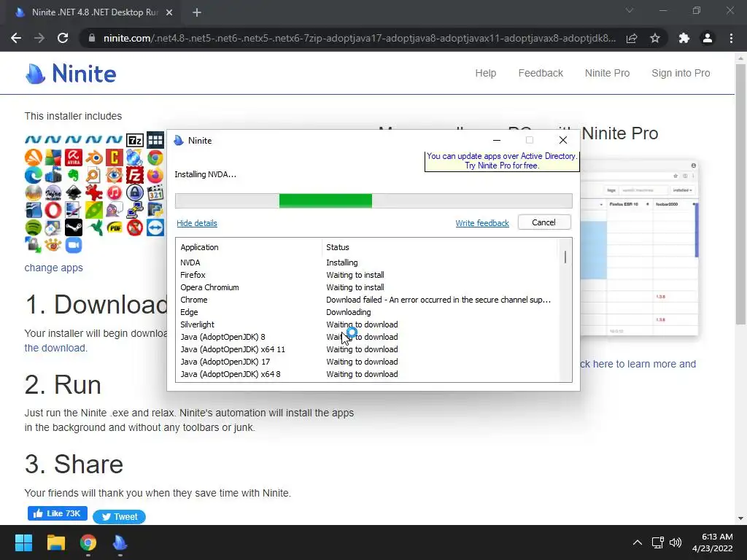Open the tab search chevron
747x560 pixels.
630,10
